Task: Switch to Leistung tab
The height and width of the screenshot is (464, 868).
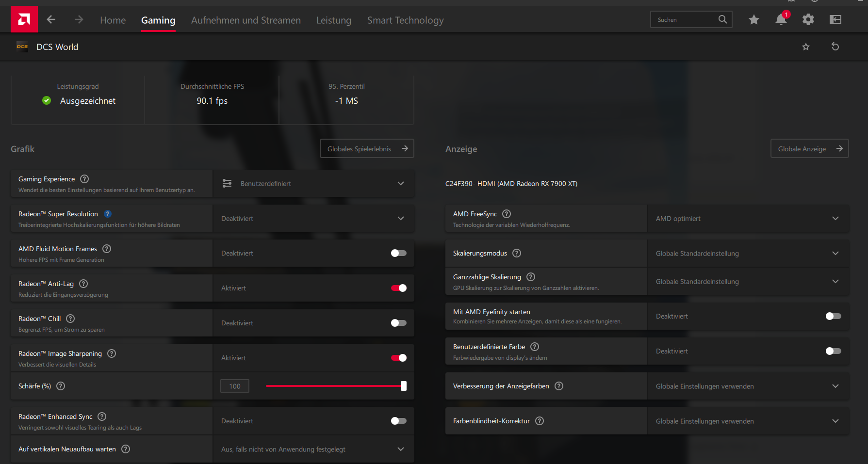Action: tap(334, 20)
